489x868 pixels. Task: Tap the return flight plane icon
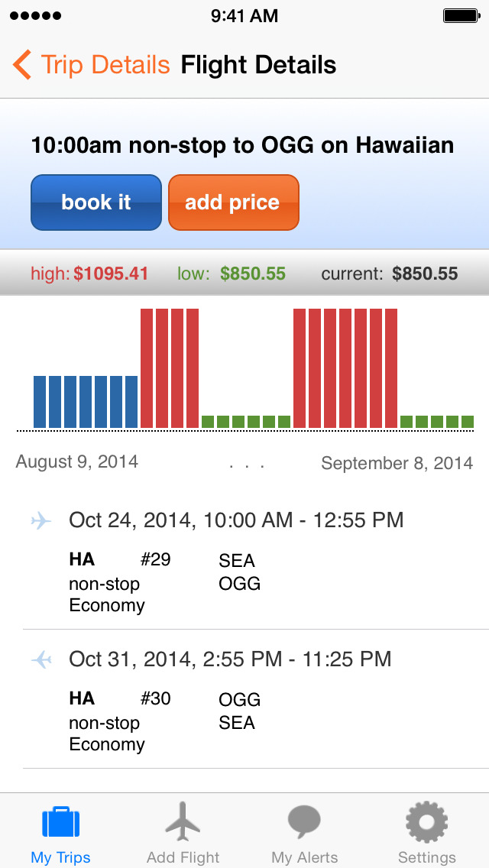pyautogui.click(x=41, y=659)
